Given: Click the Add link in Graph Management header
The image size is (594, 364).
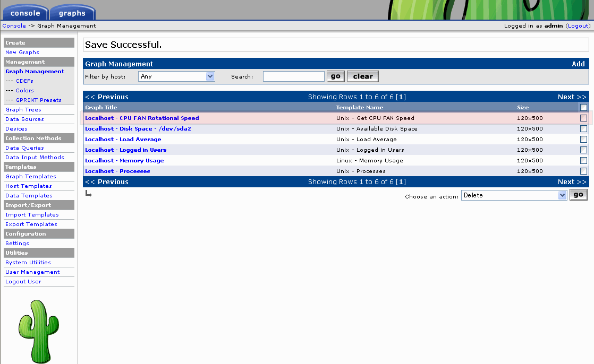Looking at the screenshot, I should coord(578,64).
